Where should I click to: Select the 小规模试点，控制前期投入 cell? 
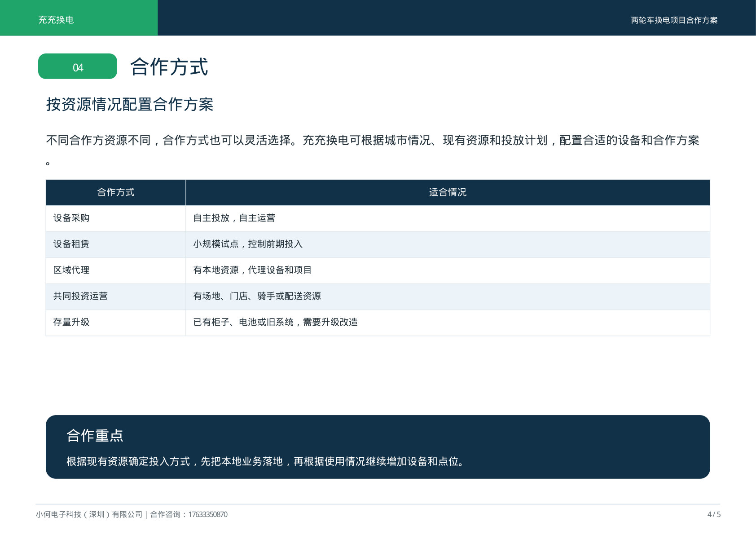tap(448, 244)
